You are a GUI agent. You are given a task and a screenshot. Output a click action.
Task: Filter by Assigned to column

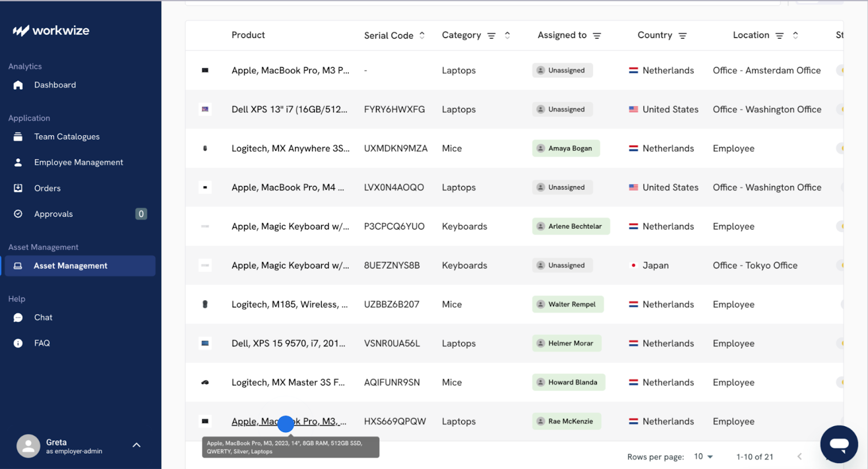597,36
